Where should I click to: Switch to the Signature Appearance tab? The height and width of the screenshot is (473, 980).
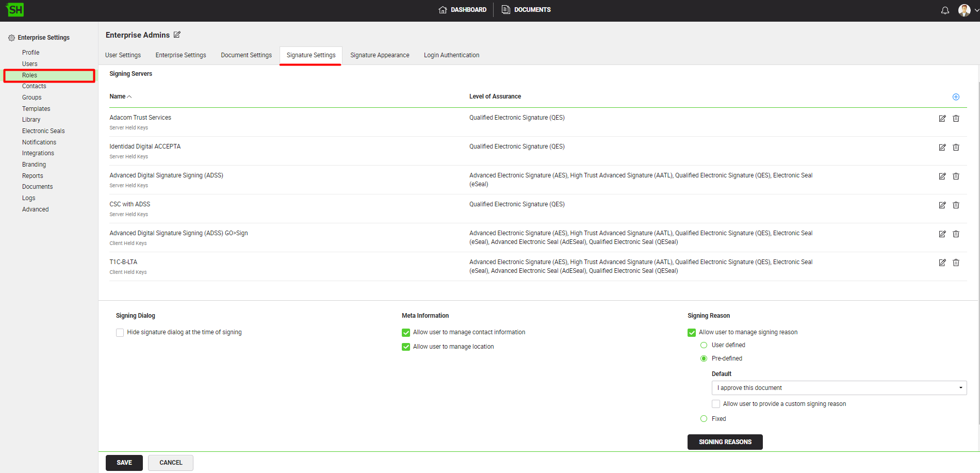(380, 55)
